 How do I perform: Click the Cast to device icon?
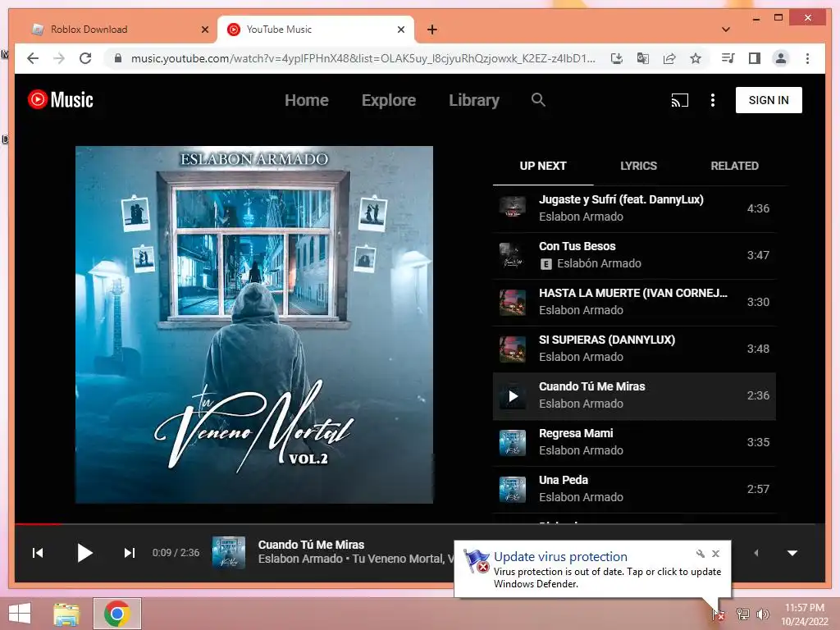679,100
